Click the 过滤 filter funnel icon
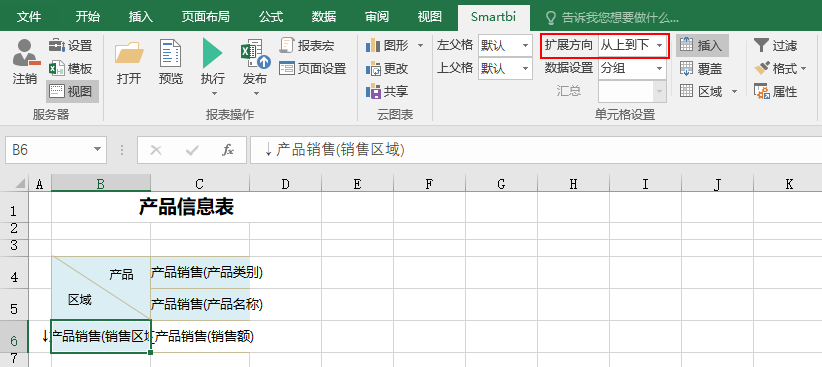This screenshot has width=822, height=367. coord(761,46)
